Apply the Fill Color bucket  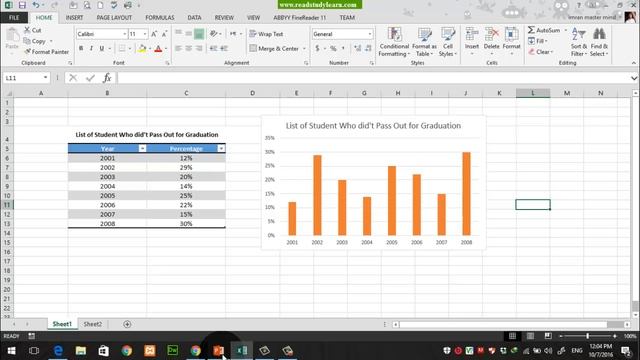click(142, 49)
